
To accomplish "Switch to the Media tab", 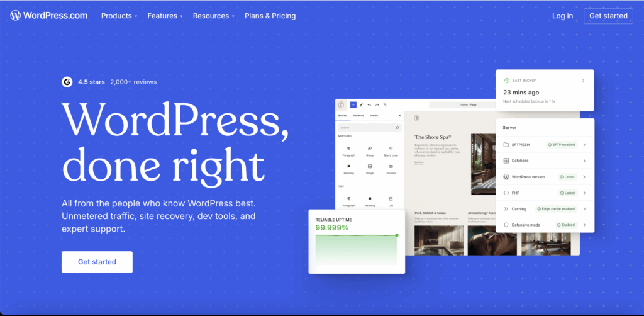I will tap(374, 116).
